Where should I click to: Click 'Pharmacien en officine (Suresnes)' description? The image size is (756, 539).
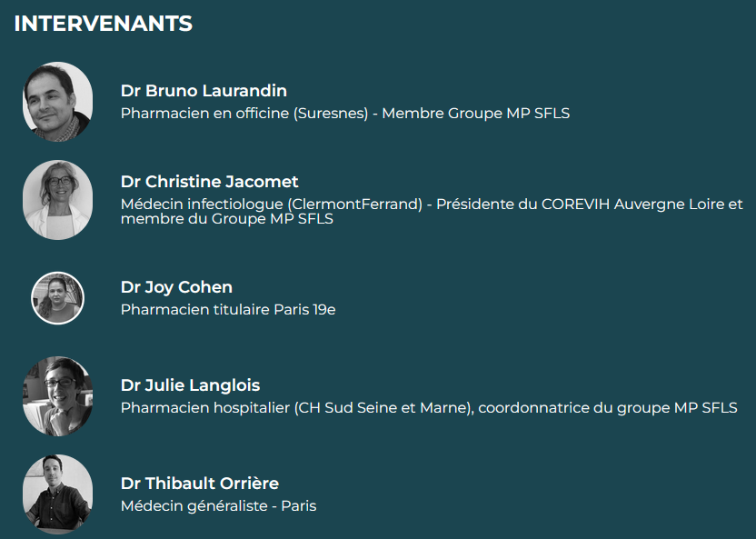click(244, 114)
